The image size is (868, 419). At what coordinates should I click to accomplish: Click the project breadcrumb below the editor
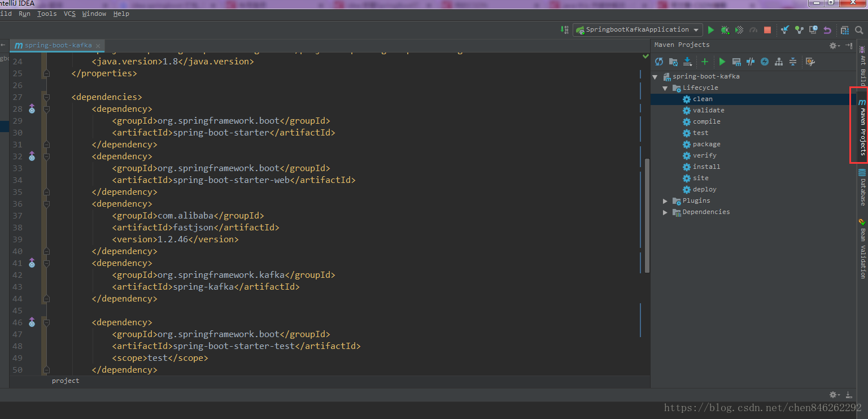coord(66,381)
